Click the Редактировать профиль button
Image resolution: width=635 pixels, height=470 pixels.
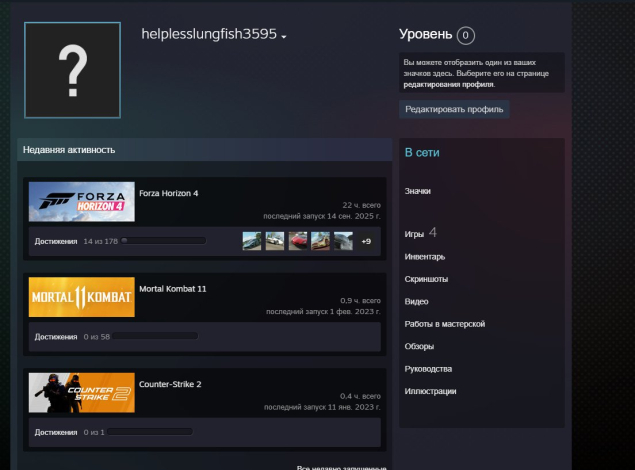(x=454, y=108)
